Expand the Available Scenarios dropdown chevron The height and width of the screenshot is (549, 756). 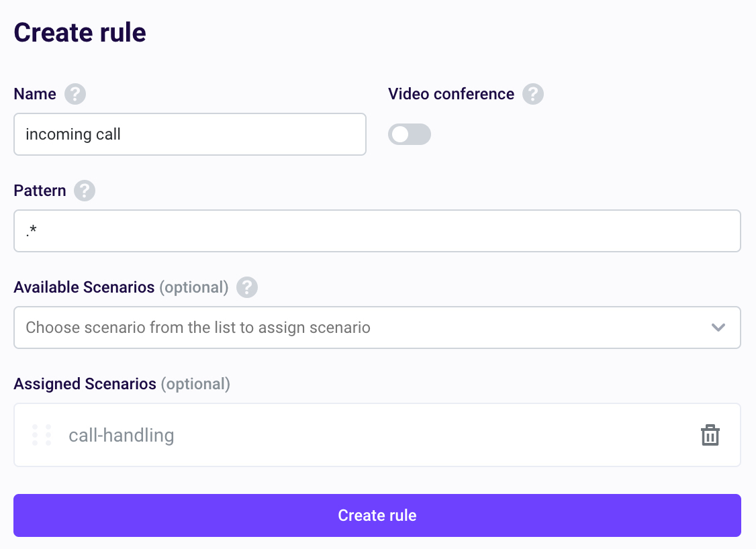pos(718,328)
